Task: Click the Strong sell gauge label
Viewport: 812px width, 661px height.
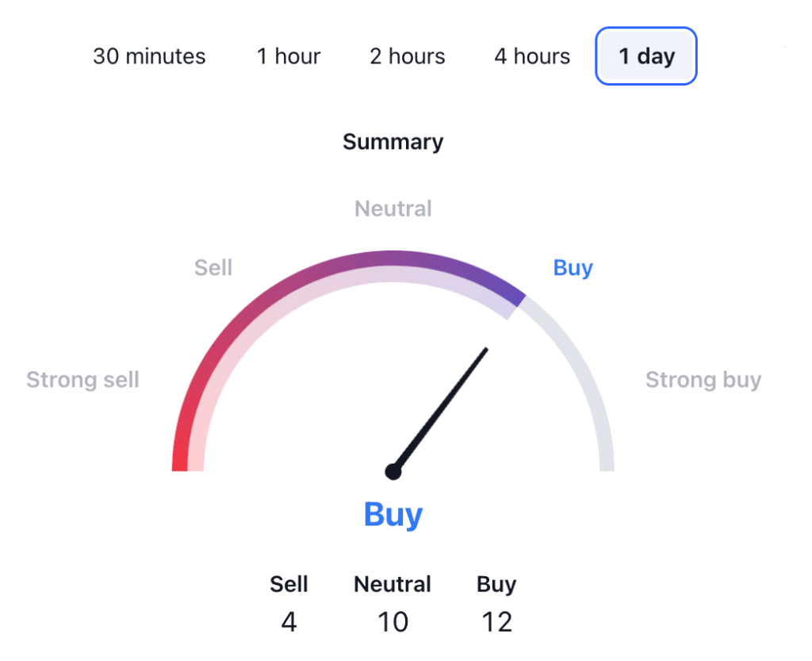Action: [82, 380]
